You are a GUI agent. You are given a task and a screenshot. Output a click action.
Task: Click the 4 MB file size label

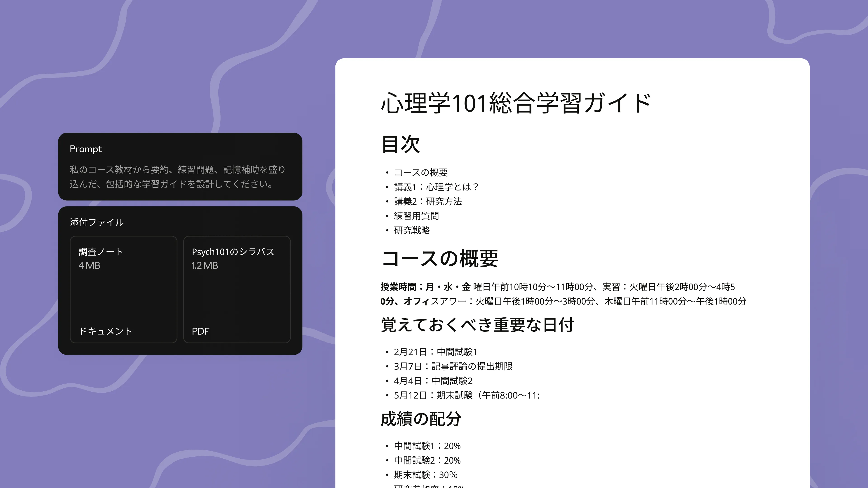point(89,265)
